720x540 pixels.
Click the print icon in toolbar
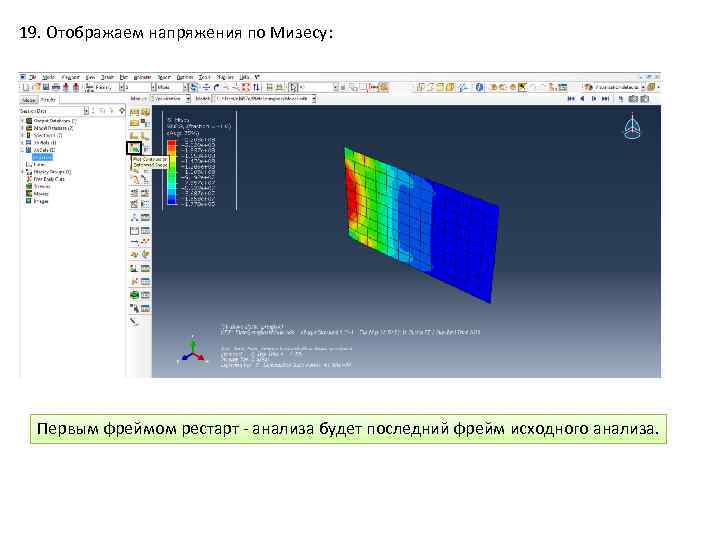click(56, 87)
